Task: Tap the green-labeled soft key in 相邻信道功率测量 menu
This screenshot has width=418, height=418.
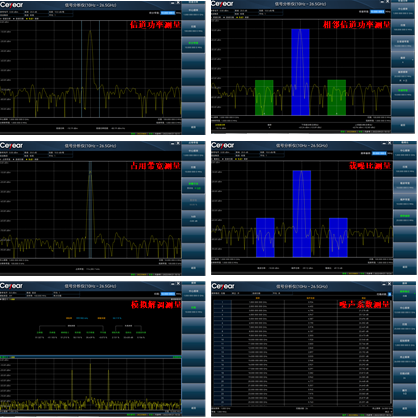Action: click(403, 92)
